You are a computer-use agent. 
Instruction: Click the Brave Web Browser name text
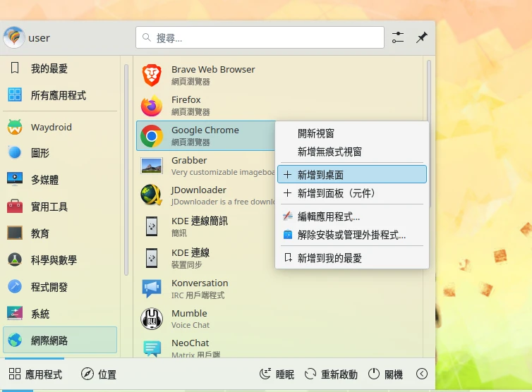point(213,69)
